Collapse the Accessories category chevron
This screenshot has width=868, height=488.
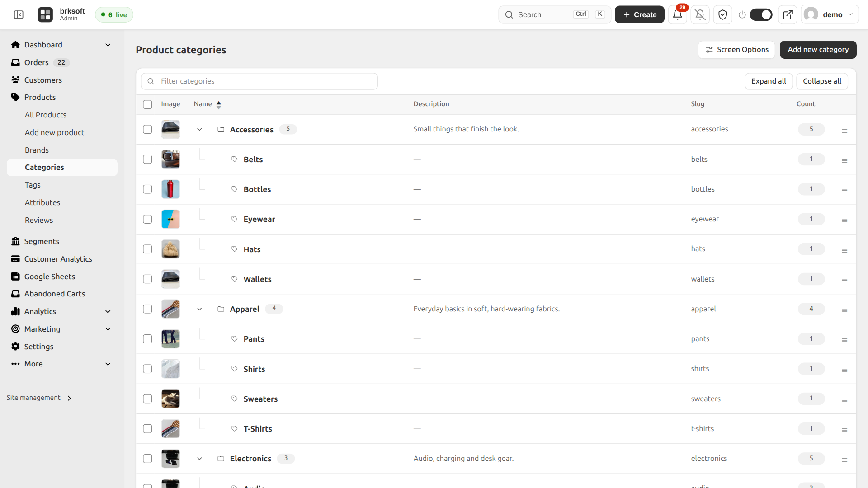pos(199,129)
